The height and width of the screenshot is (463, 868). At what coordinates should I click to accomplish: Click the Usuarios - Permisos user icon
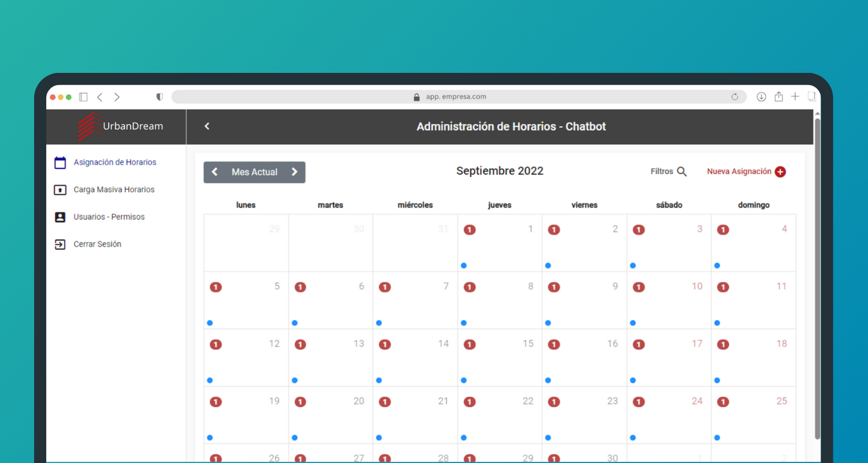click(x=60, y=217)
